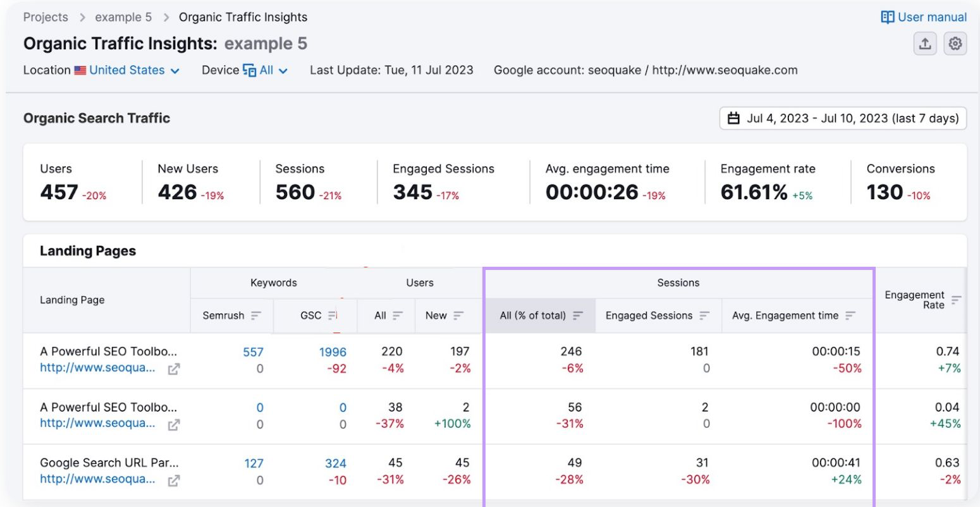
Task: Open the settings gear icon
Action: (956, 44)
